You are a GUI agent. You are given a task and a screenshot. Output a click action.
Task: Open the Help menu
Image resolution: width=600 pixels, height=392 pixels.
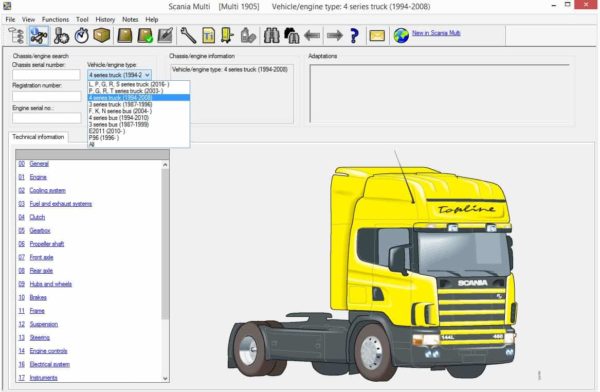(152, 20)
